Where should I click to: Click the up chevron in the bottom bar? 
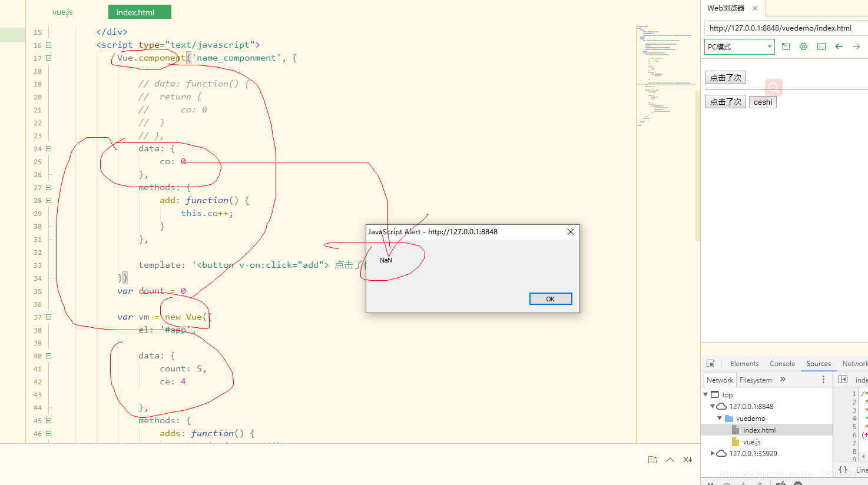(670, 460)
